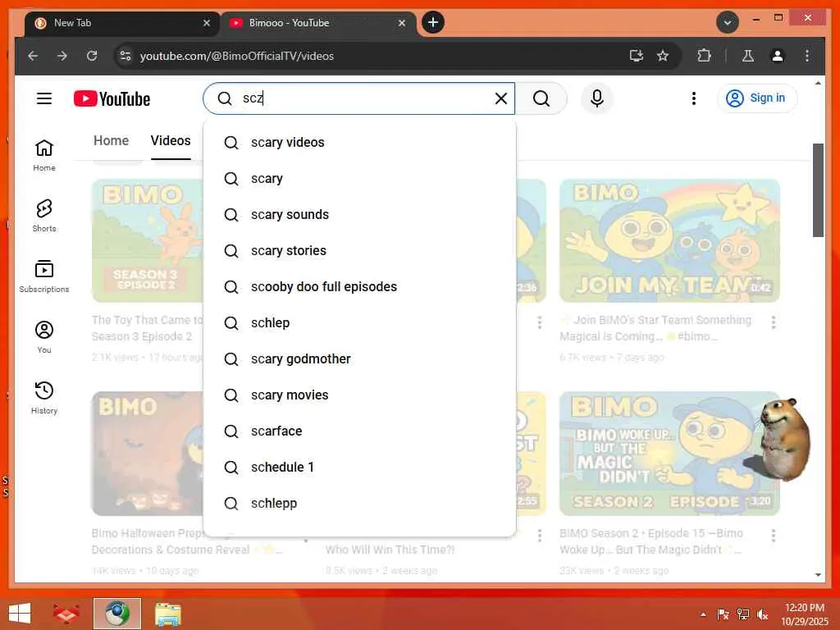
Task: Open Subscriptions in the sidebar
Action: click(44, 276)
